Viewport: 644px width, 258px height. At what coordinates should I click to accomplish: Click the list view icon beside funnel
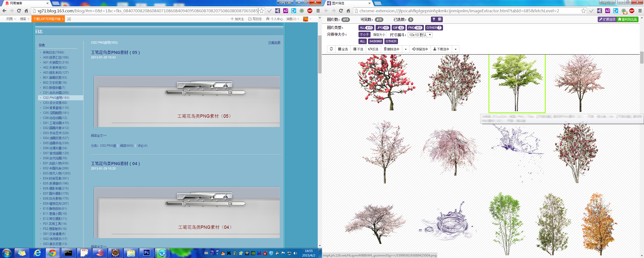click(x=440, y=19)
